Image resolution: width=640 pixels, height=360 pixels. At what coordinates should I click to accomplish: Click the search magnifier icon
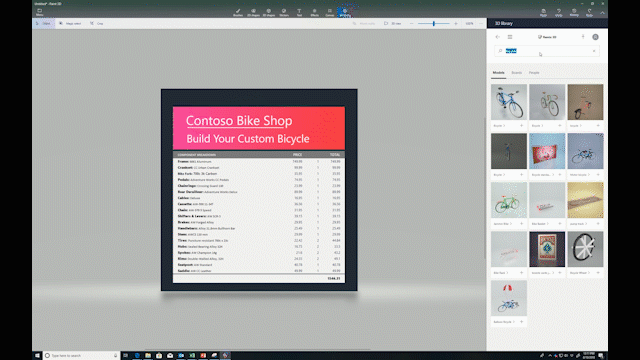pos(500,51)
